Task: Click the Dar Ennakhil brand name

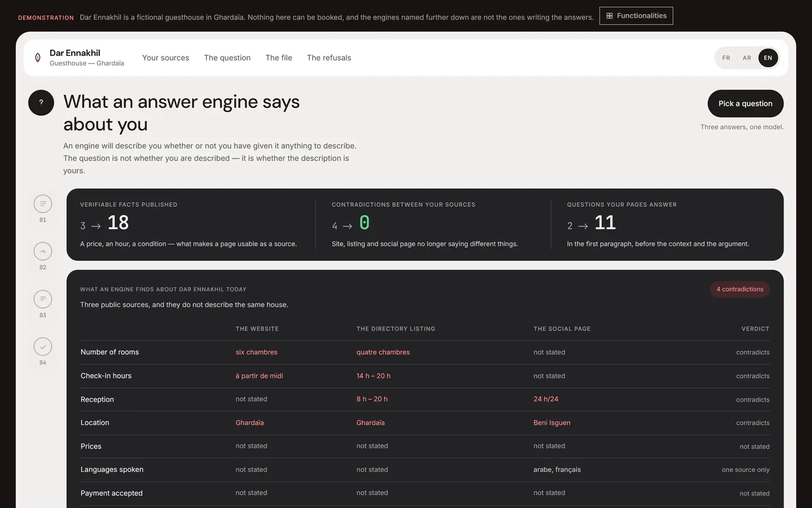Action: click(x=75, y=53)
